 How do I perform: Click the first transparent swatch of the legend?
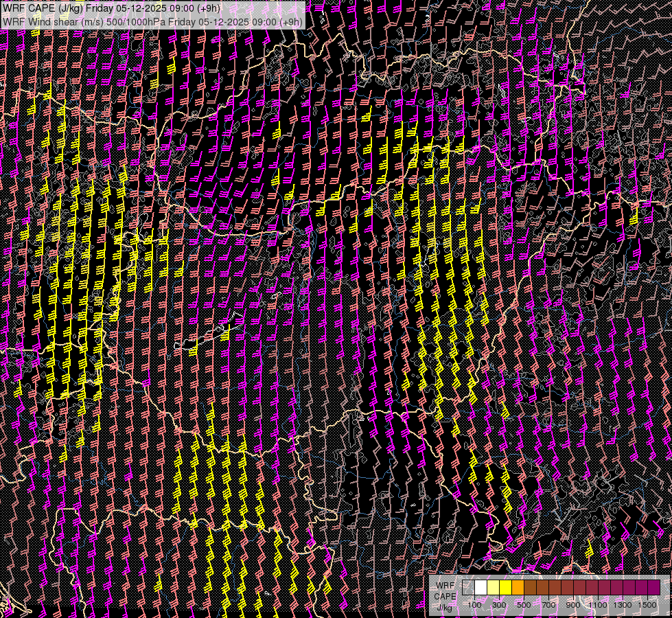469,587
